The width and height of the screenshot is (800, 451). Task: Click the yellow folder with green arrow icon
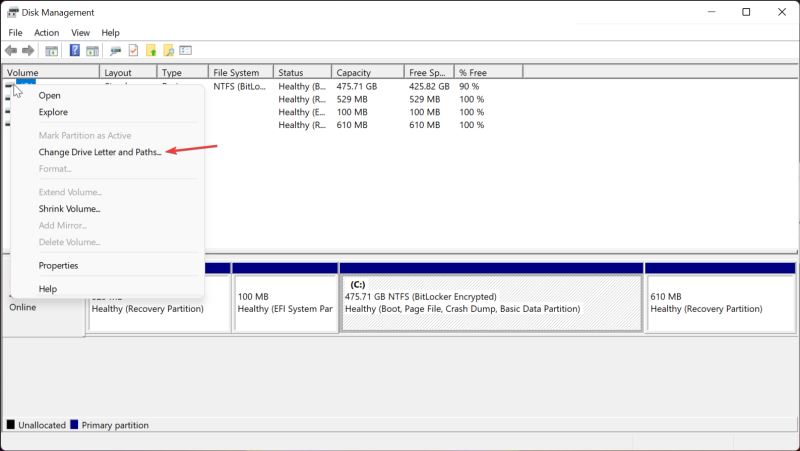[151, 50]
